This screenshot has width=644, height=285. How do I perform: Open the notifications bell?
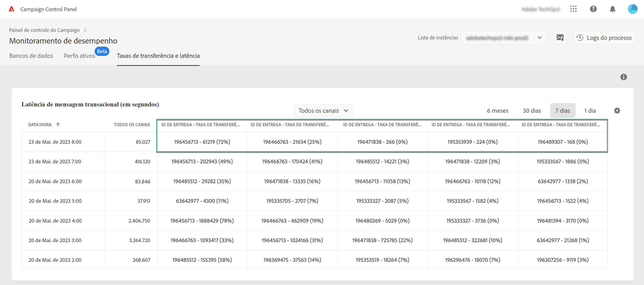pyautogui.click(x=612, y=9)
